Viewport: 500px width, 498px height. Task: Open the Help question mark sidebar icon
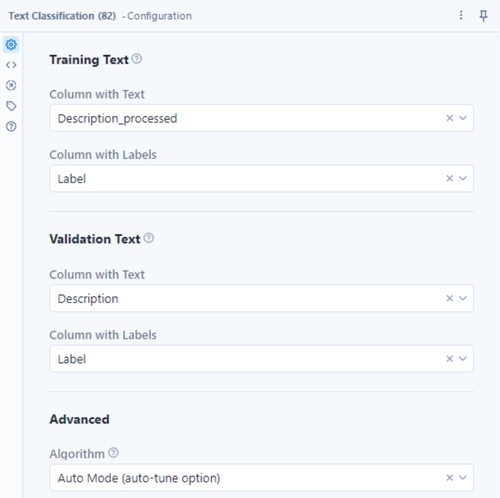click(11, 127)
